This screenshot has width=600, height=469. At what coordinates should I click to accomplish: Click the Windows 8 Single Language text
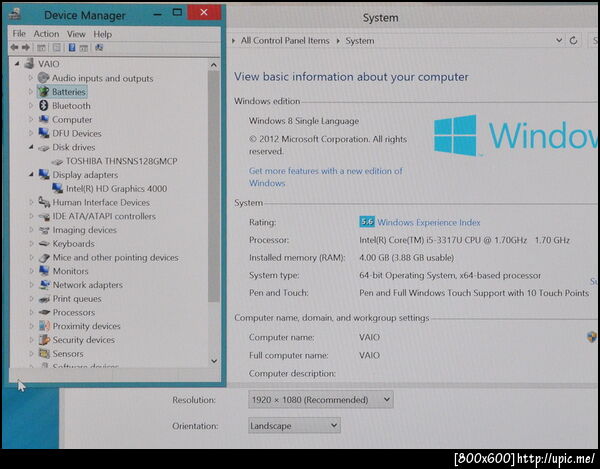point(304,121)
